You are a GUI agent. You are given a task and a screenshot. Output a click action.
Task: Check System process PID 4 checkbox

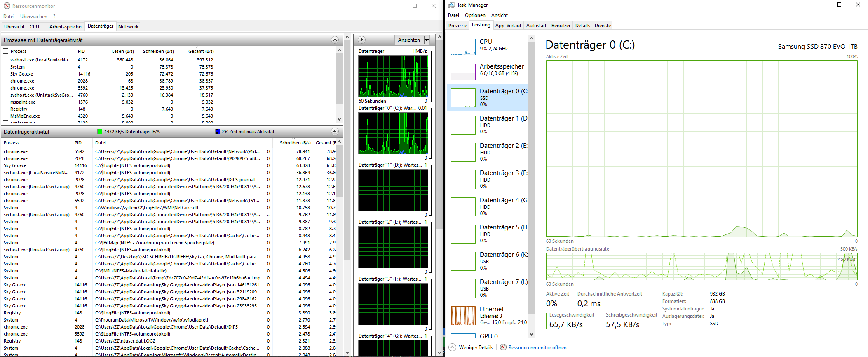tap(6, 67)
